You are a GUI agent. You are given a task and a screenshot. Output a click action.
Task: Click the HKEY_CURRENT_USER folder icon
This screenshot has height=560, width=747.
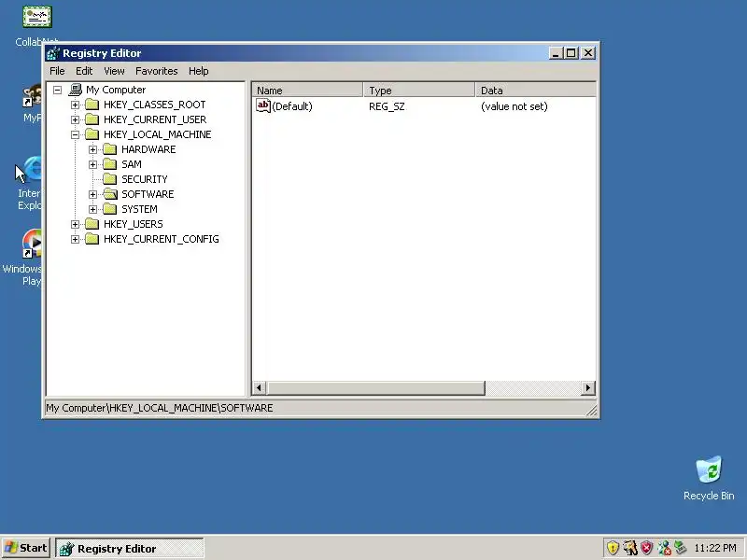point(92,119)
